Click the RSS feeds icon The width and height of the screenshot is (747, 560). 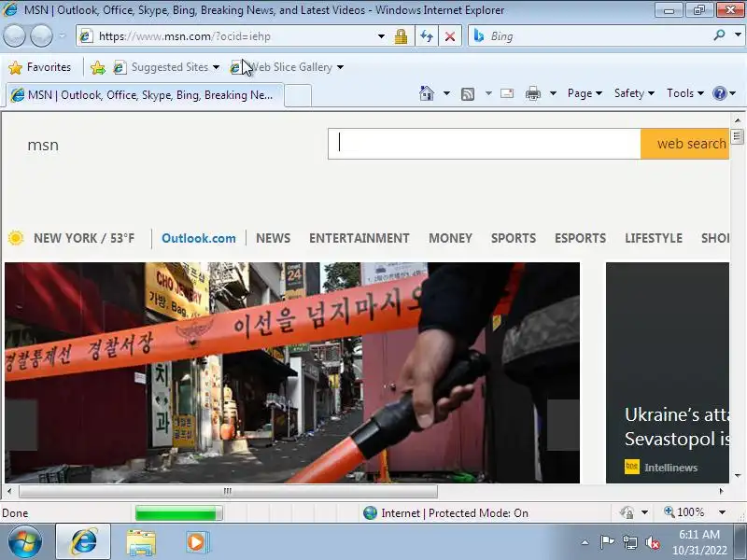point(468,94)
